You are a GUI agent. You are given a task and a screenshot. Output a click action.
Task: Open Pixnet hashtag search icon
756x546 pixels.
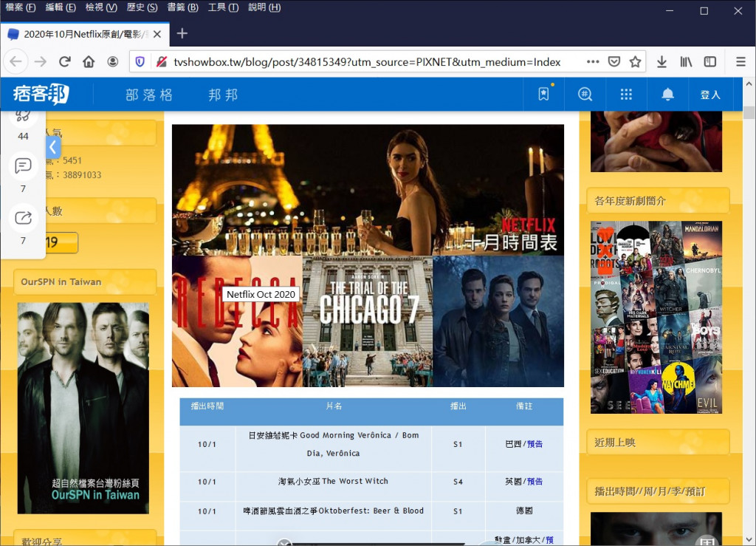(x=585, y=94)
